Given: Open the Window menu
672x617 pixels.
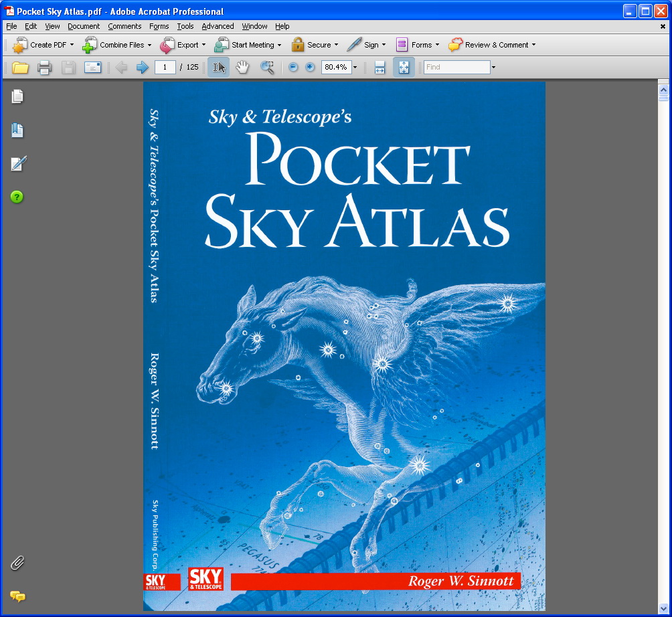Looking at the screenshot, I should click(254, 26).
